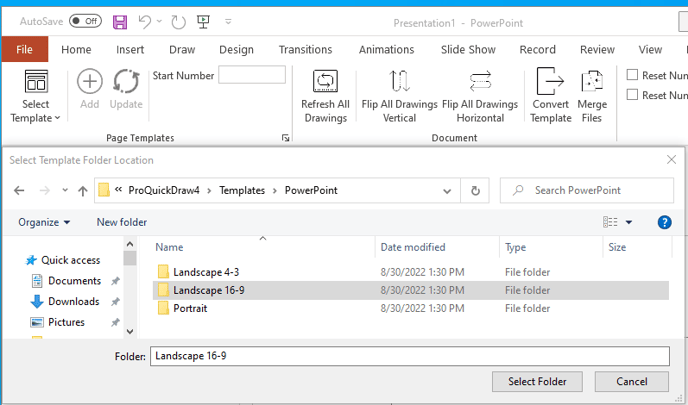Click Flip All Drawings Horizontal
Screen dimensions: 688x405
tap(480, 96)
